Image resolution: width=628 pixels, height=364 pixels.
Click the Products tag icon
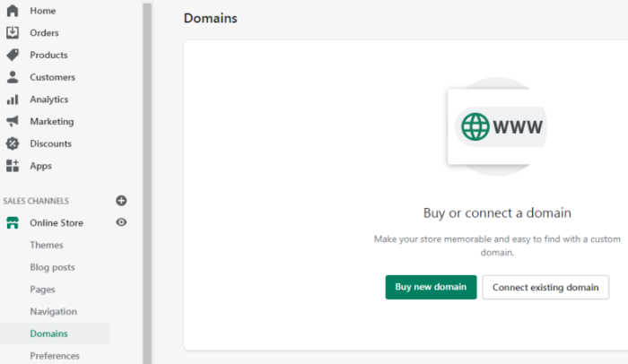tap(13, 55)
